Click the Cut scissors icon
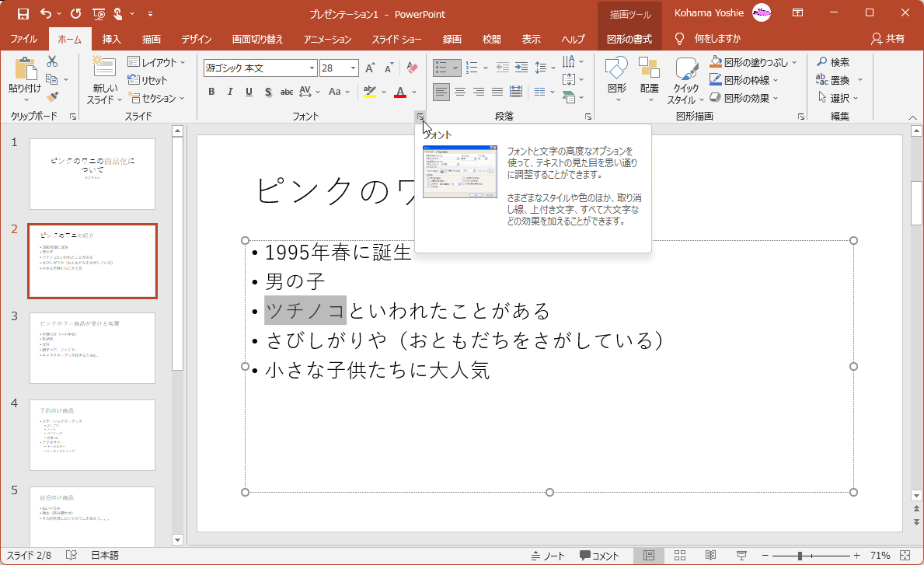This screenshot has height=565, width=924. pos(52,62)
